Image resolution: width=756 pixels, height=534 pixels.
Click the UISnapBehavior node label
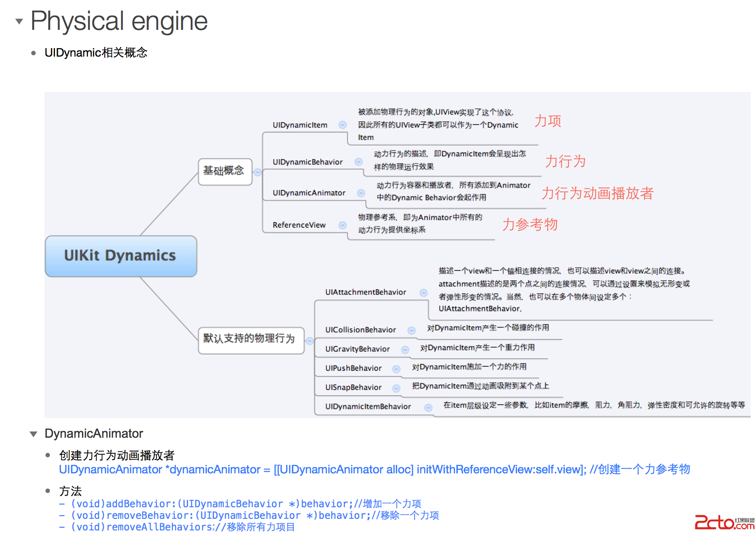click(353, 387)
